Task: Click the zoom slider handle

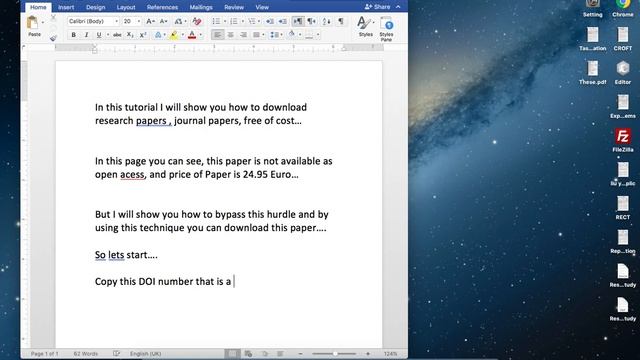Action: tap(335, 353)
